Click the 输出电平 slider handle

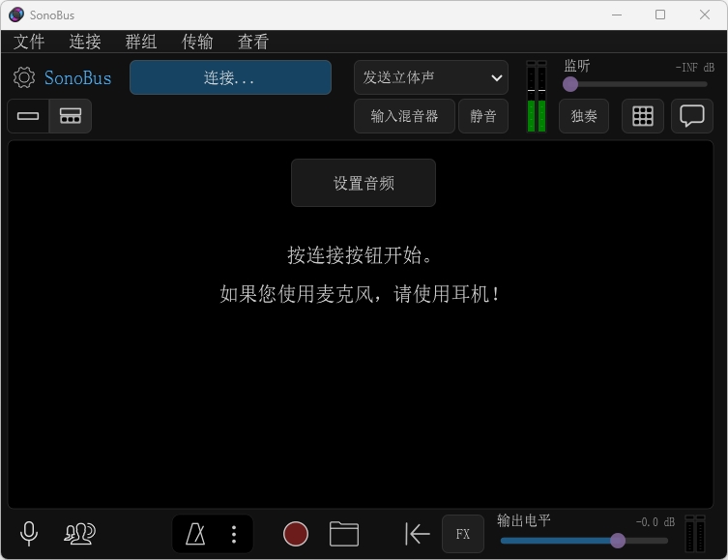pyautogui.click(x=618, y=541)
